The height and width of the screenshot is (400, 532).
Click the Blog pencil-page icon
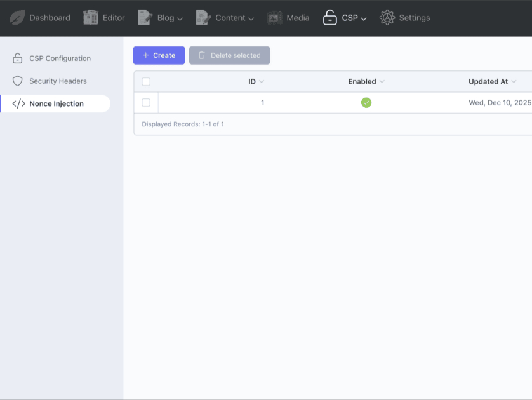tap(145, 18)
